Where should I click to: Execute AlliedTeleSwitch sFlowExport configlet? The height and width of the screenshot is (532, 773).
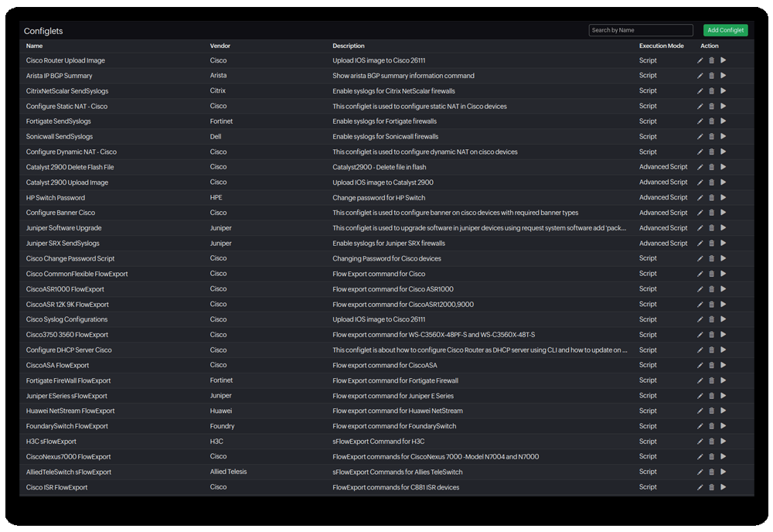[724, 472]
